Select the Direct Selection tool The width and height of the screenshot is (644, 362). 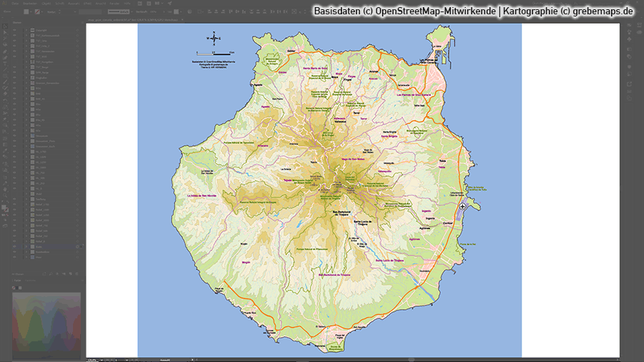[x=4, y=34]
